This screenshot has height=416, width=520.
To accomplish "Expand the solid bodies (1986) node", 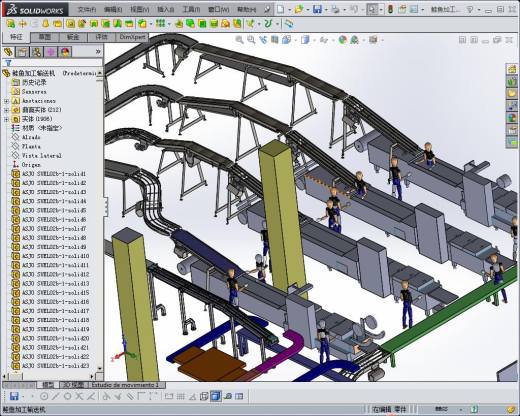I will (6, 119).
